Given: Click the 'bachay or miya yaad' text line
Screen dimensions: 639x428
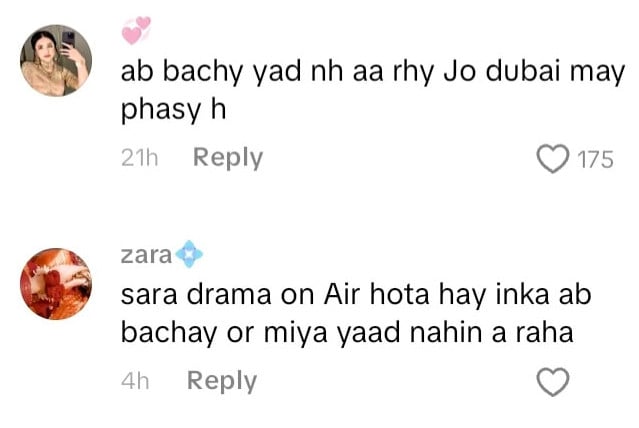Looking at the screenshot, I should 347,333.
